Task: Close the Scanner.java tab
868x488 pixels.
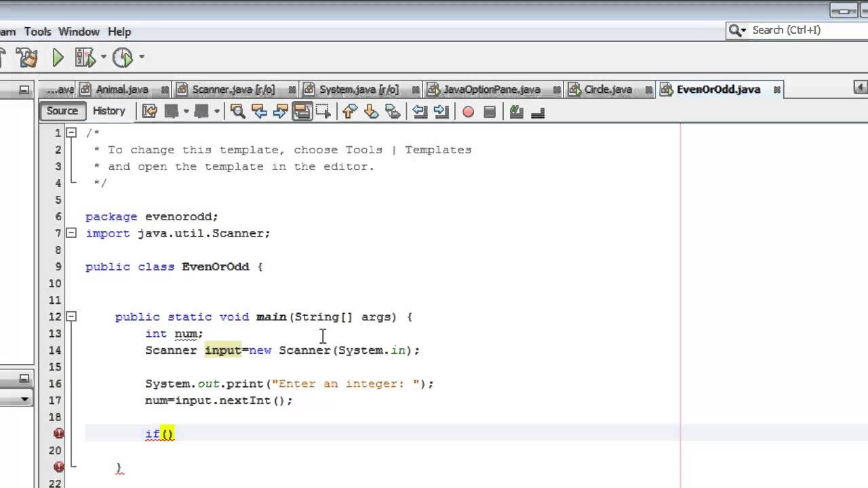Action: point(292,89)
